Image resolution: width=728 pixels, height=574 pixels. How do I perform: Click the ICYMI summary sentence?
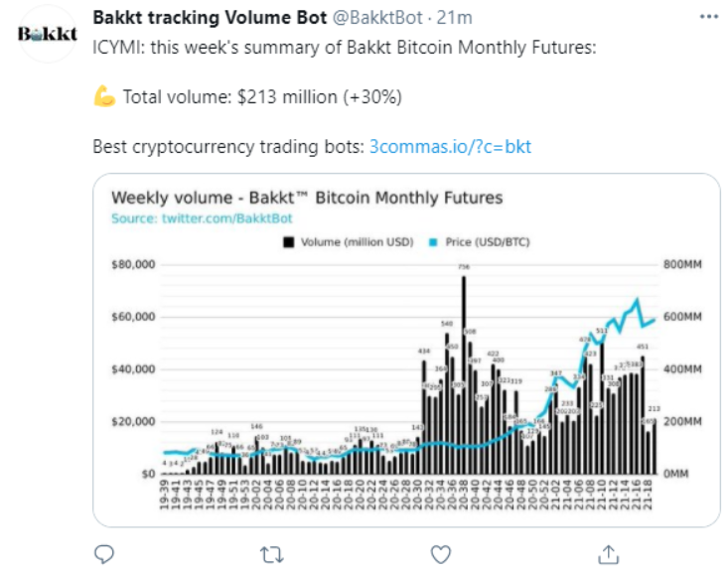tap(344, 47)
